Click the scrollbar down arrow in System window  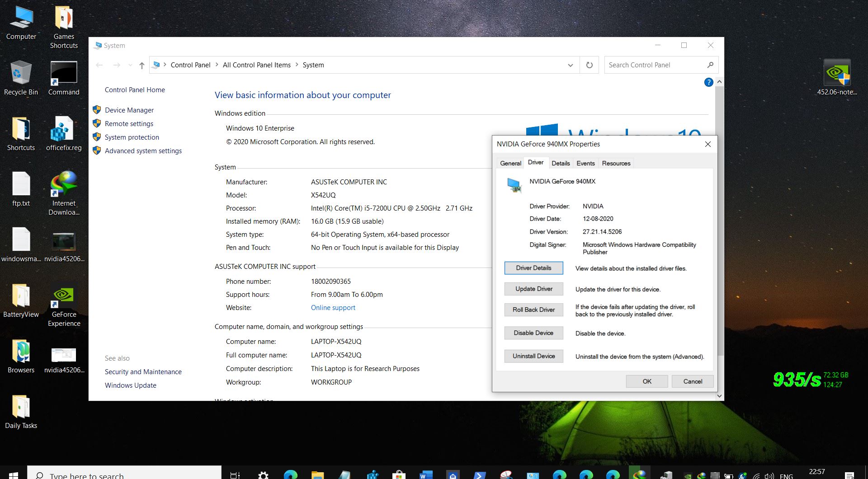719,396
